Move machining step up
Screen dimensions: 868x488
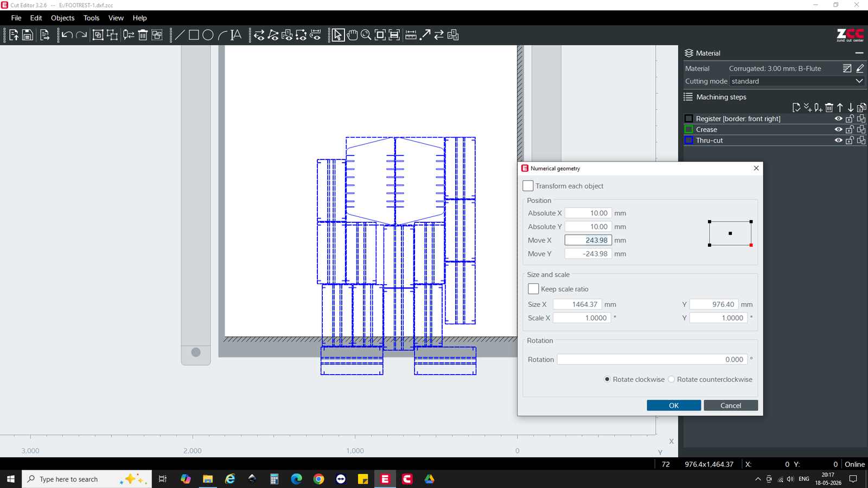pyautogui.click(x=840, y=107)
